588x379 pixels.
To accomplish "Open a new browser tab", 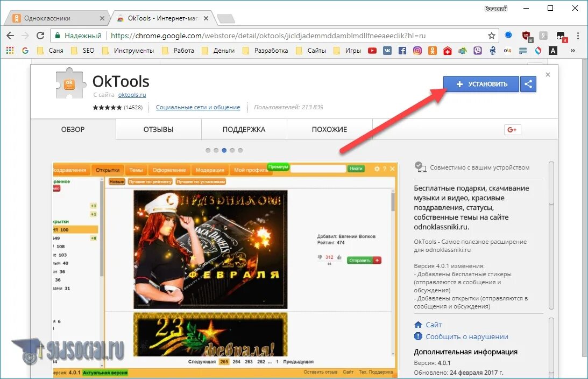I will click(226, 18).
